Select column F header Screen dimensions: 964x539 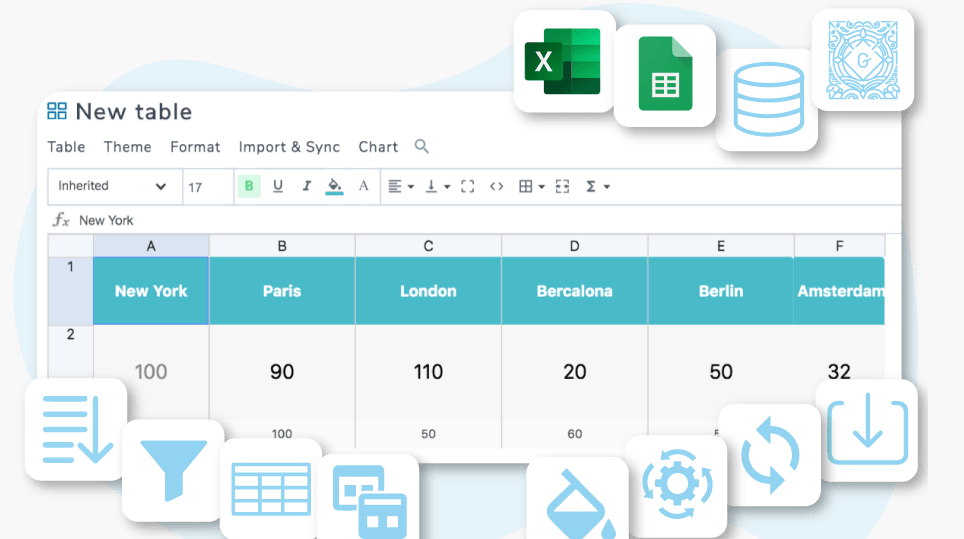coord(839,246)
